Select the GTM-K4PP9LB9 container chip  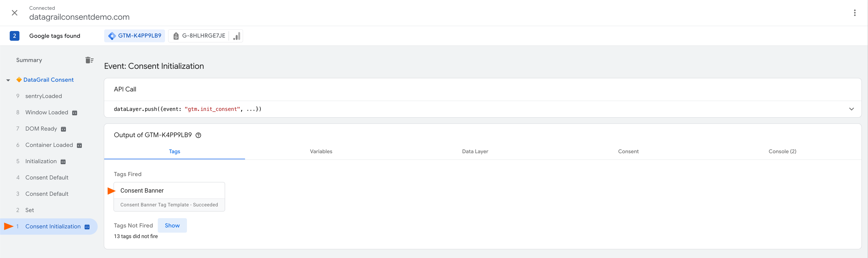[x=134, y=36]
